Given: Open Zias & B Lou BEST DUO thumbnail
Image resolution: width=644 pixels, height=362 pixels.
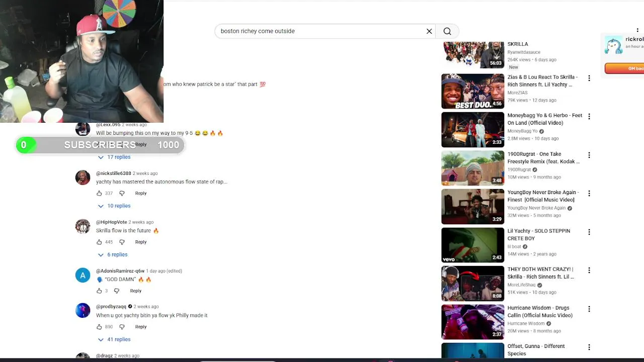Looking at the screenshot, I should pos(472,92).
